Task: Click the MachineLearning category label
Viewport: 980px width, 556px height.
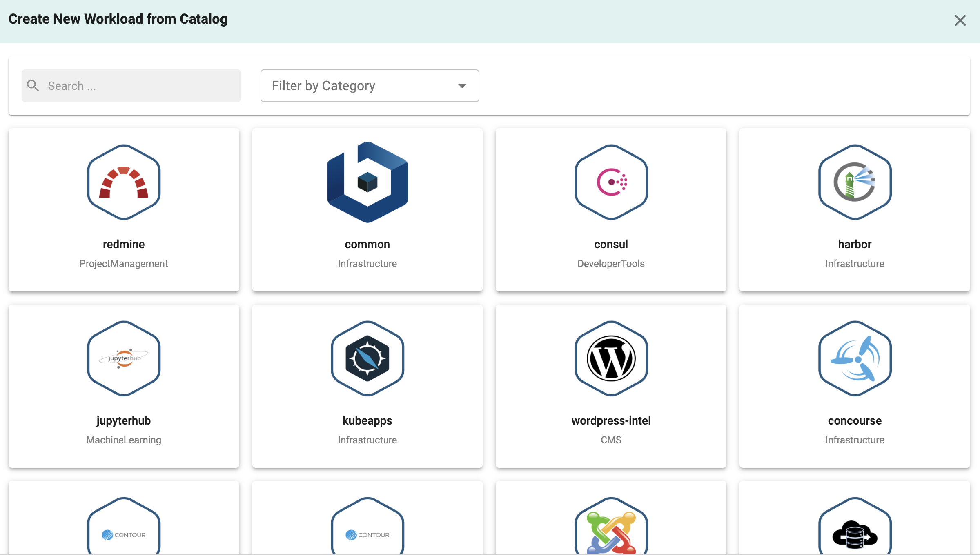Action: coord(124,440)
